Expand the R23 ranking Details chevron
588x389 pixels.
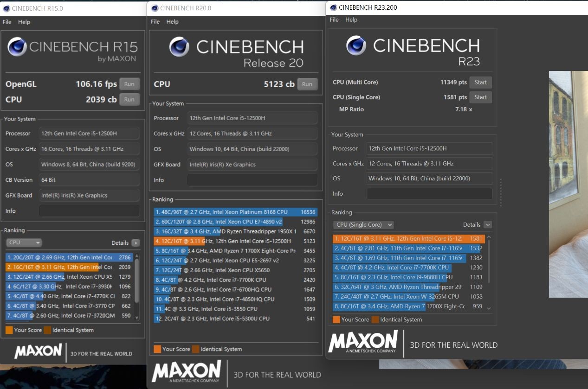[487, 224]
